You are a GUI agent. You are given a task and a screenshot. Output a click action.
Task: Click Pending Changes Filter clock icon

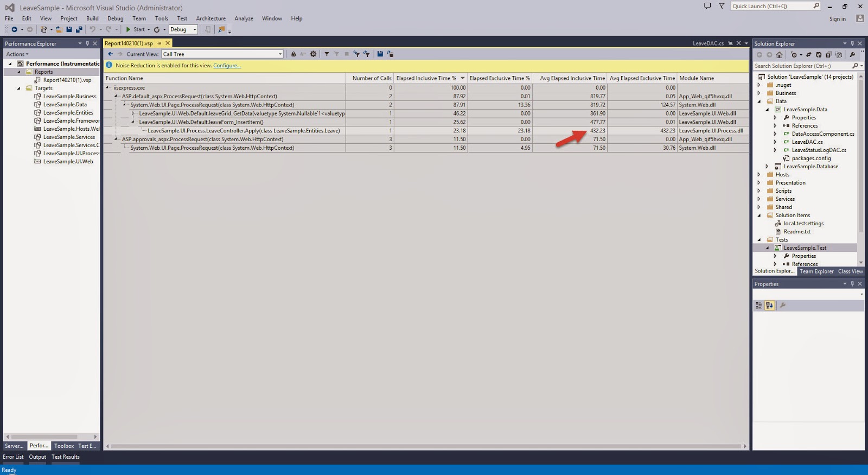(x=794, y=55)
